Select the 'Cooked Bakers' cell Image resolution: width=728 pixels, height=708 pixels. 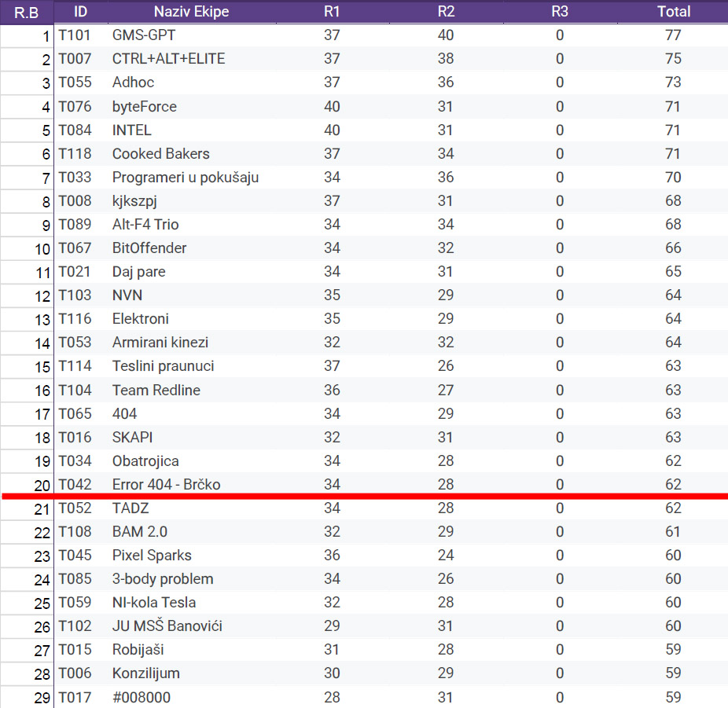click(x=161, y=153)
